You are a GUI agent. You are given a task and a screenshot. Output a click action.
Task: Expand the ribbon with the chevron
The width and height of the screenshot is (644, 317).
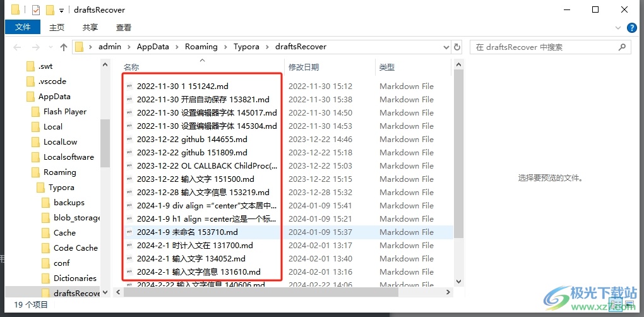click(x=618, y=28)
